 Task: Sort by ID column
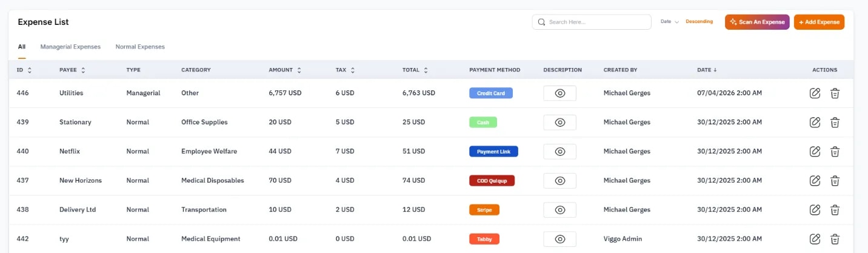click(x=30, y=70)
